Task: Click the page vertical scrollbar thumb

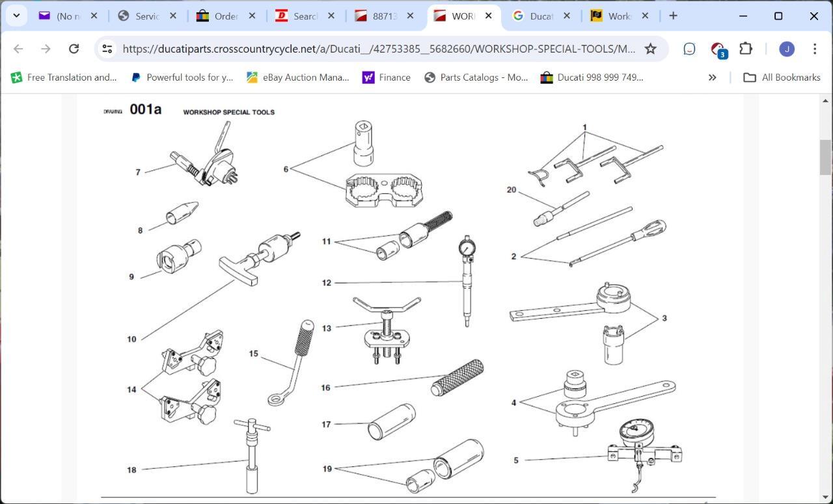Action: click(825, 157)
